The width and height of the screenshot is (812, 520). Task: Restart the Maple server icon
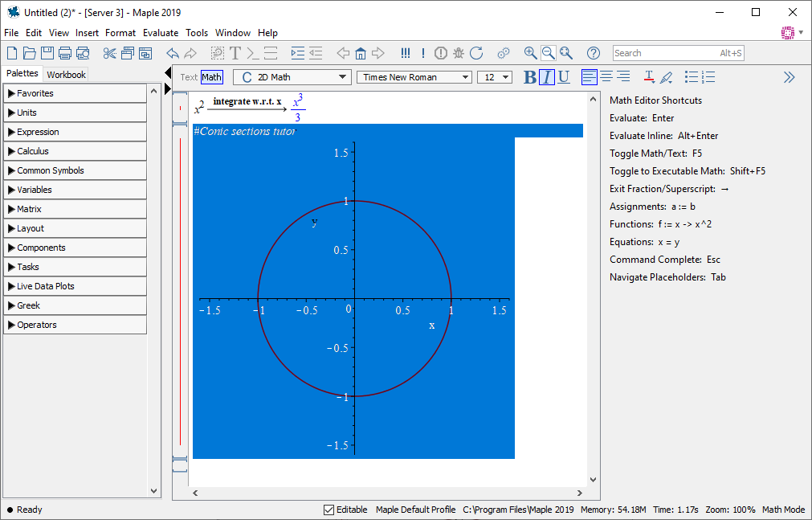click(x=476, y=53)
